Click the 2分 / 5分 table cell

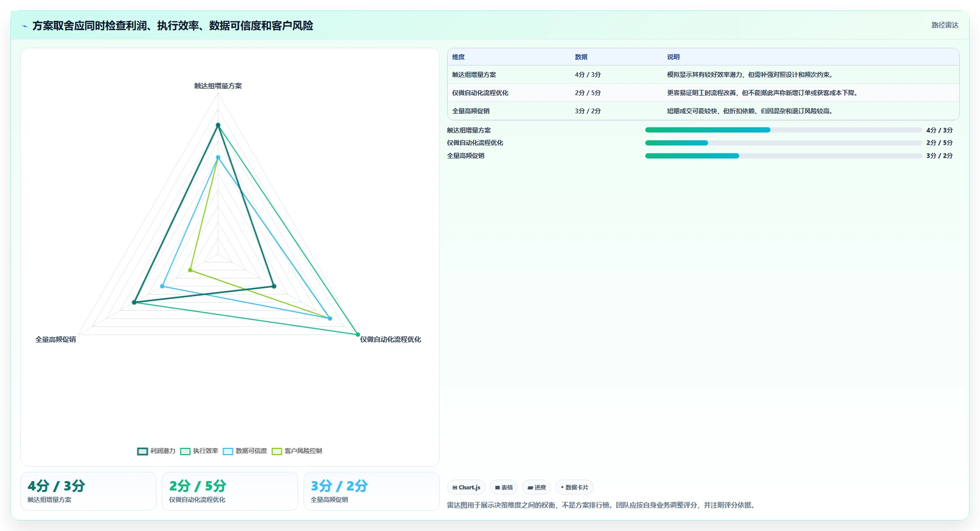pyautogui.click(x=588, y=93)
